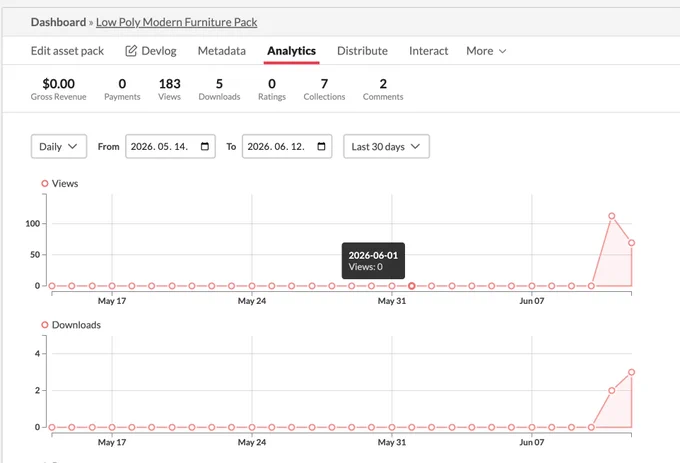Select the Views peak data point above 100
Viewport: 680px width, 463px height.
pyautogui.click(x=611, y=216)
